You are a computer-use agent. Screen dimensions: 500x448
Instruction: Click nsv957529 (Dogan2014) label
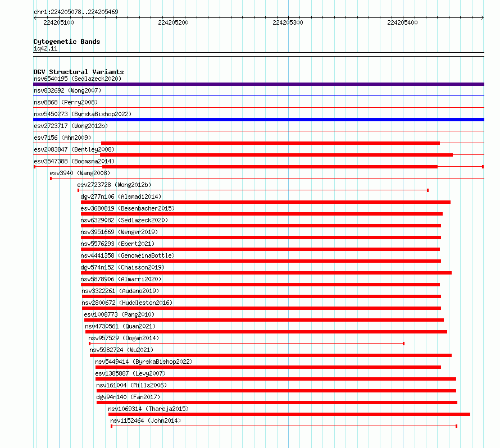124,338
